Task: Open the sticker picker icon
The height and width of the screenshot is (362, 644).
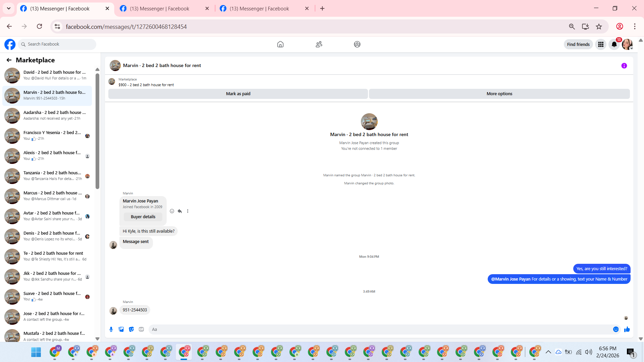Action: 131,329
